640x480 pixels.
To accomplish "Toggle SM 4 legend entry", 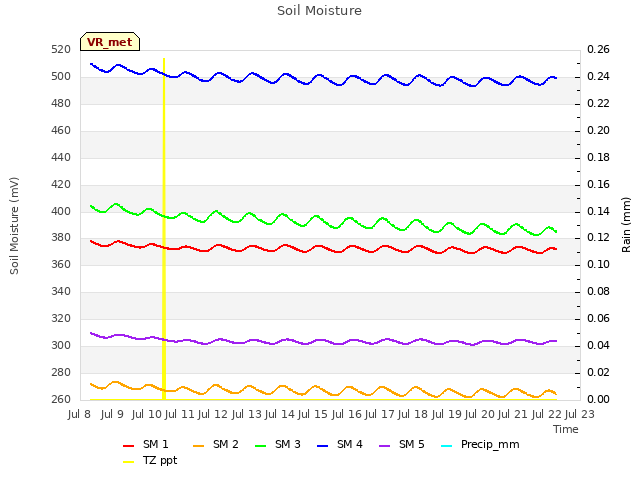I will coord(340,444).
